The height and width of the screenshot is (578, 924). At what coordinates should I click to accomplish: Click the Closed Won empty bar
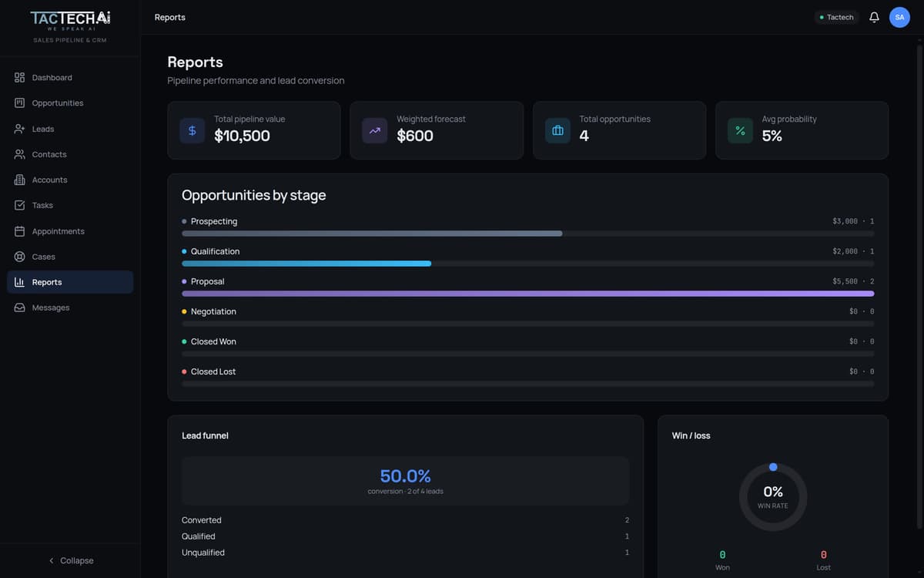pos(527,354)
